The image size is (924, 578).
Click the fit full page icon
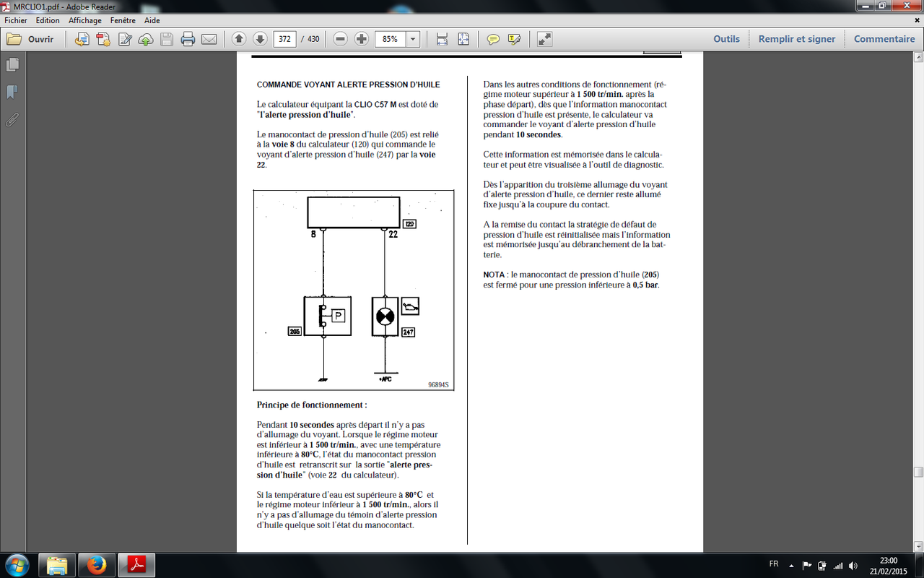(463, 39)
